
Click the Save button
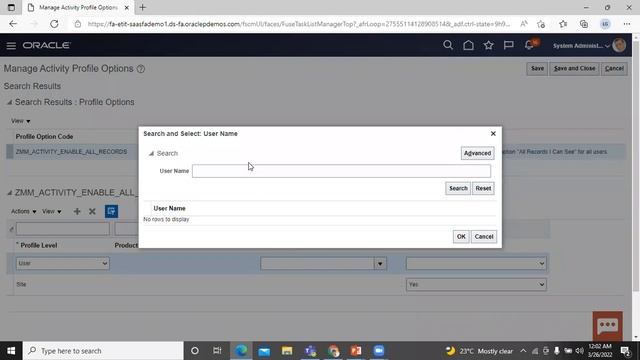point(537,69)
